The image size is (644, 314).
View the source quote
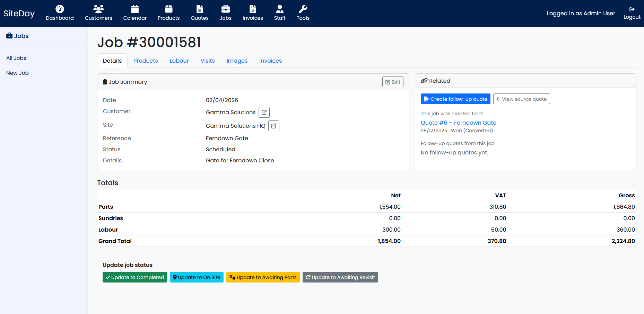[x=522, y=99]
